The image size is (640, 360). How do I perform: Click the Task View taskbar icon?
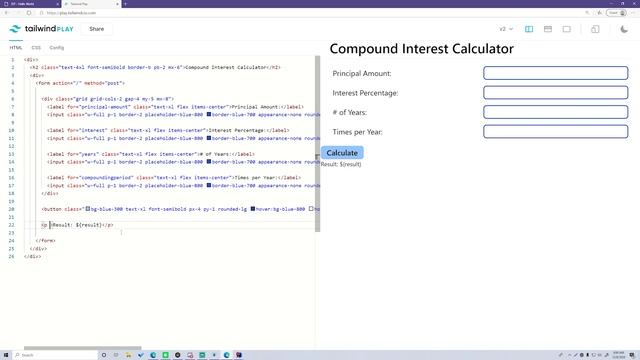click(116, 355)
